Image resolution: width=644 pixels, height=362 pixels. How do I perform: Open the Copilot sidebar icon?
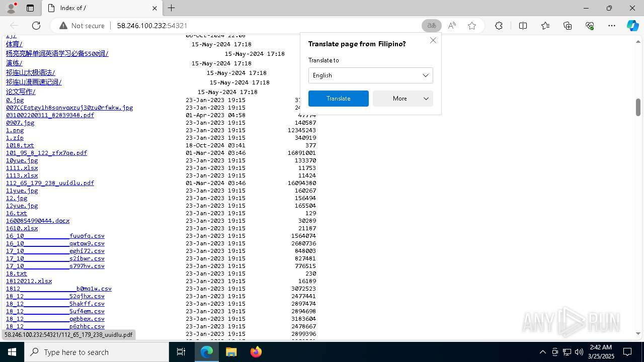coord(632,26)
